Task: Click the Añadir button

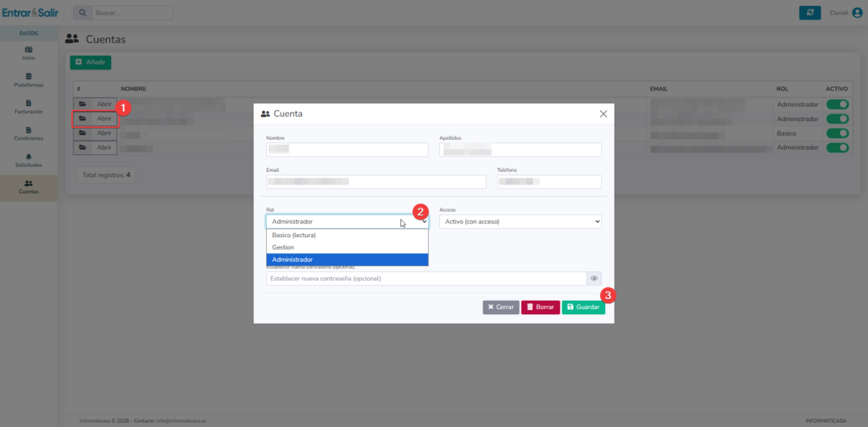Action: click(x=90, y=63)
